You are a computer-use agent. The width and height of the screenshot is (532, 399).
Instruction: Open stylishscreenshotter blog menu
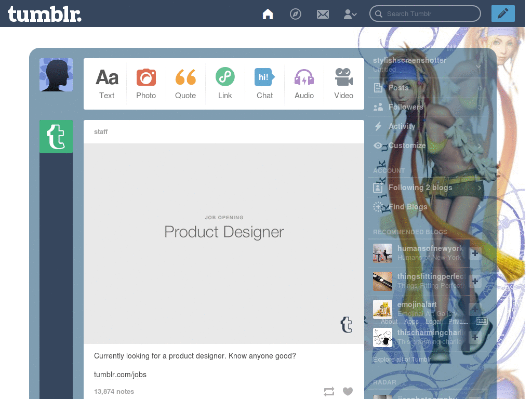[427, 64]
